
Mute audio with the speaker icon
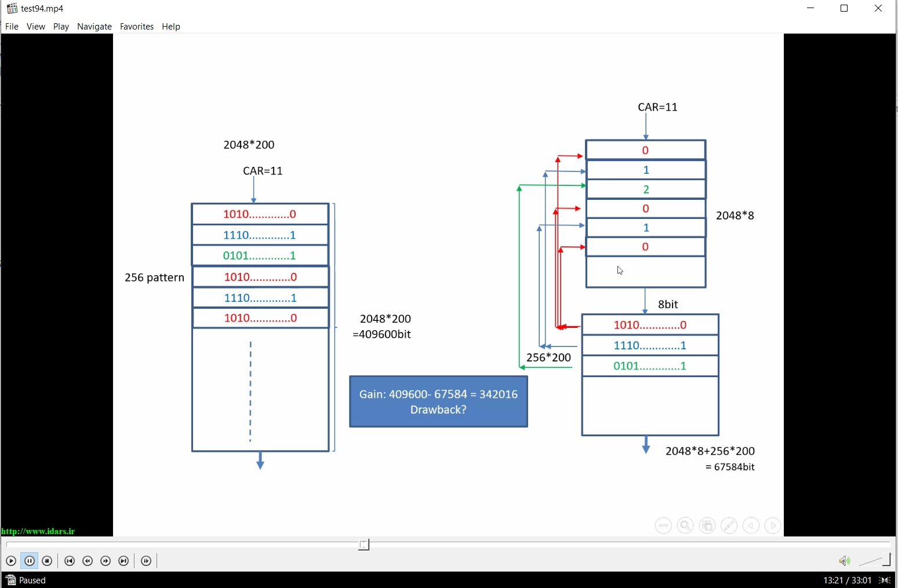point(844,561)
